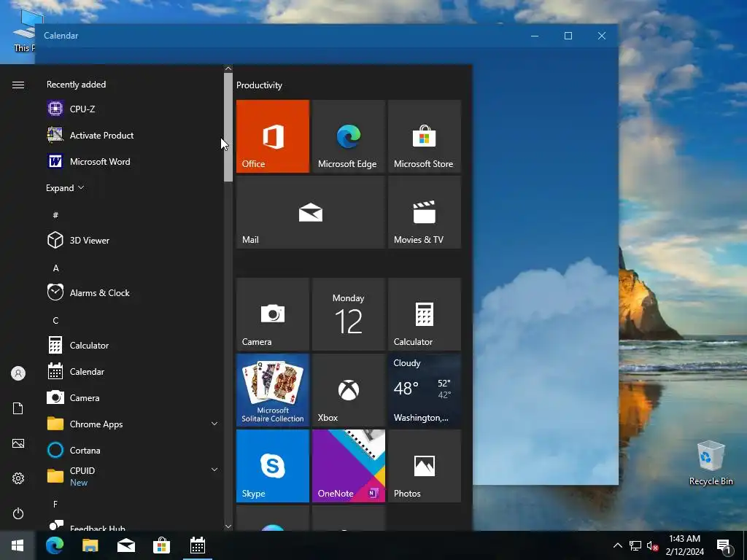Image resolution: width=747 pixels, height=560 pixels.
Task: Open the Mail tile
Action: 311,212
